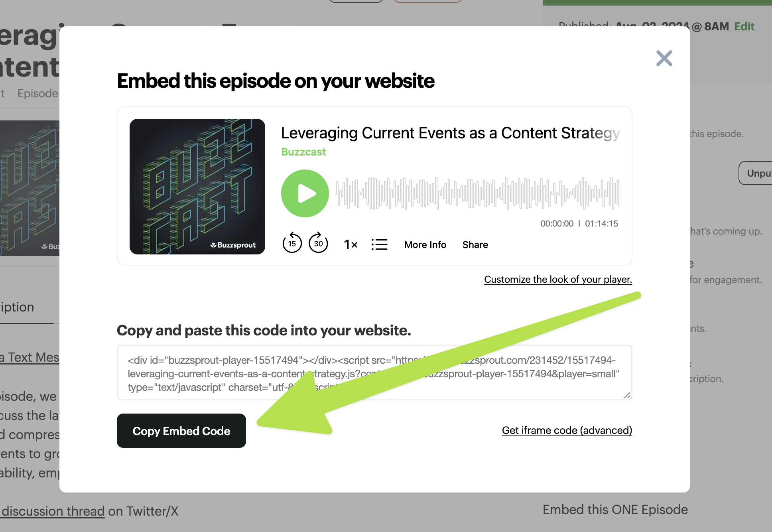Click the Buzzsprout logo on artwork
This screenshot has width=772, height=532.
[x=233, y=245]
